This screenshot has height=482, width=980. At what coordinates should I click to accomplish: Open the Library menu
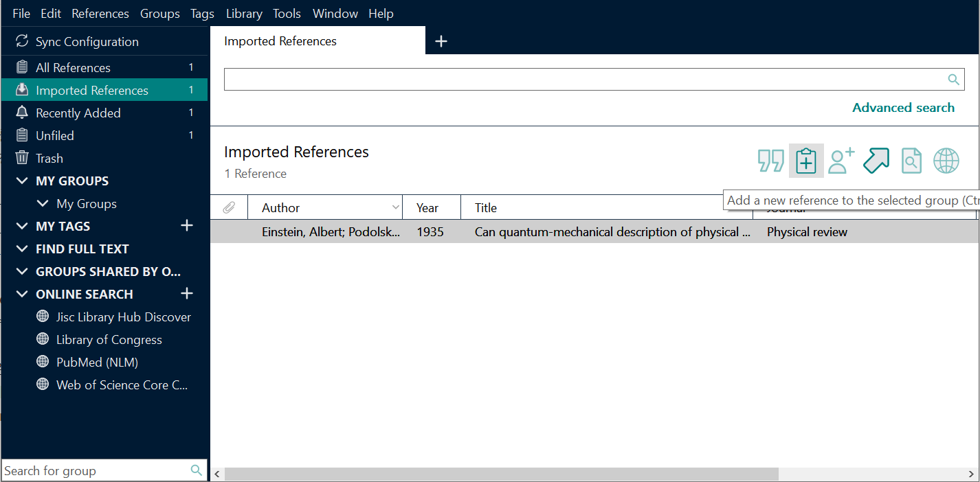(244, 14)
